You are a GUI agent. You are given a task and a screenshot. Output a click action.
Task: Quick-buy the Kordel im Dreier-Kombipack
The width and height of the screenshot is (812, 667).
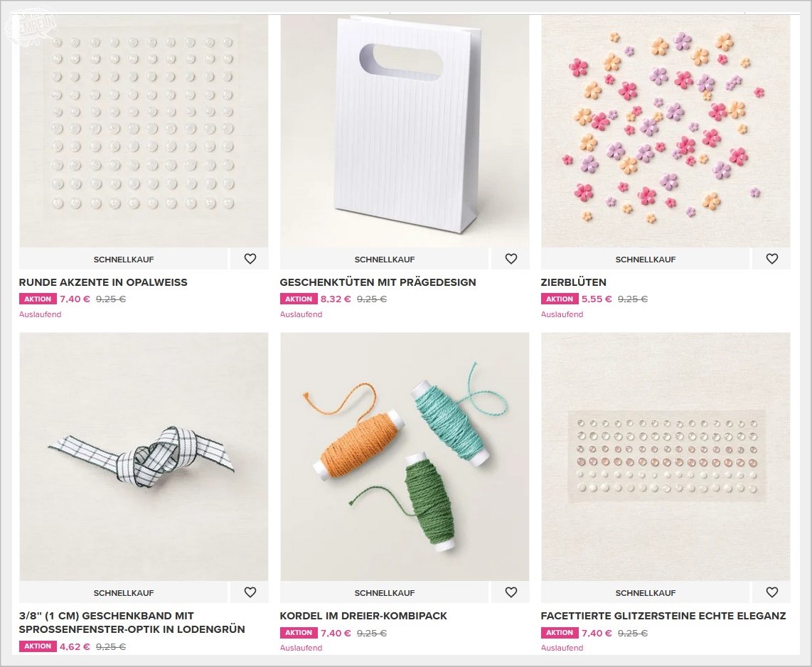(385, 593)
